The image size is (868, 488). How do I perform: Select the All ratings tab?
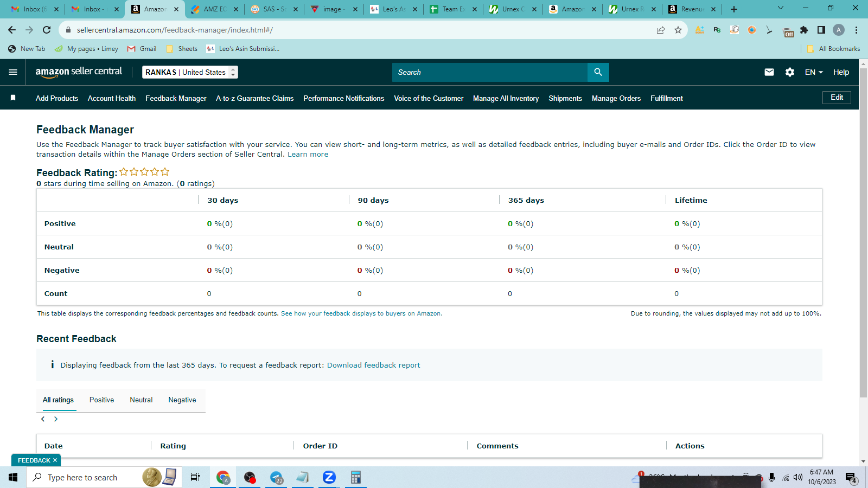pos(58,400)
